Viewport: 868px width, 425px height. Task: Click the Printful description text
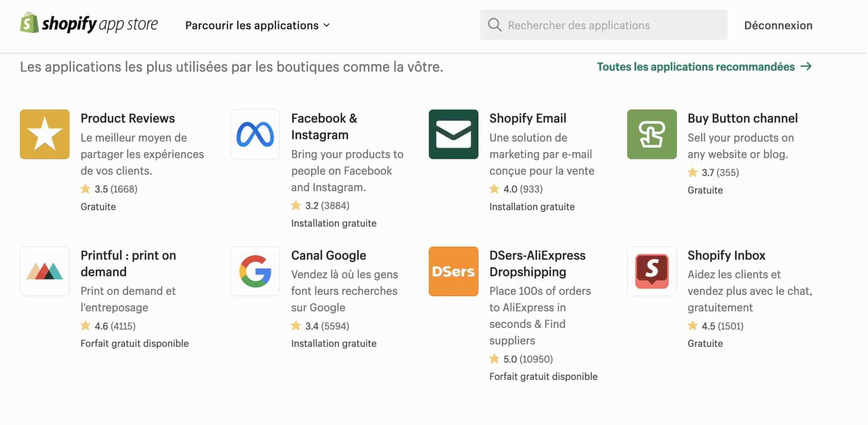tap(128, 299)
